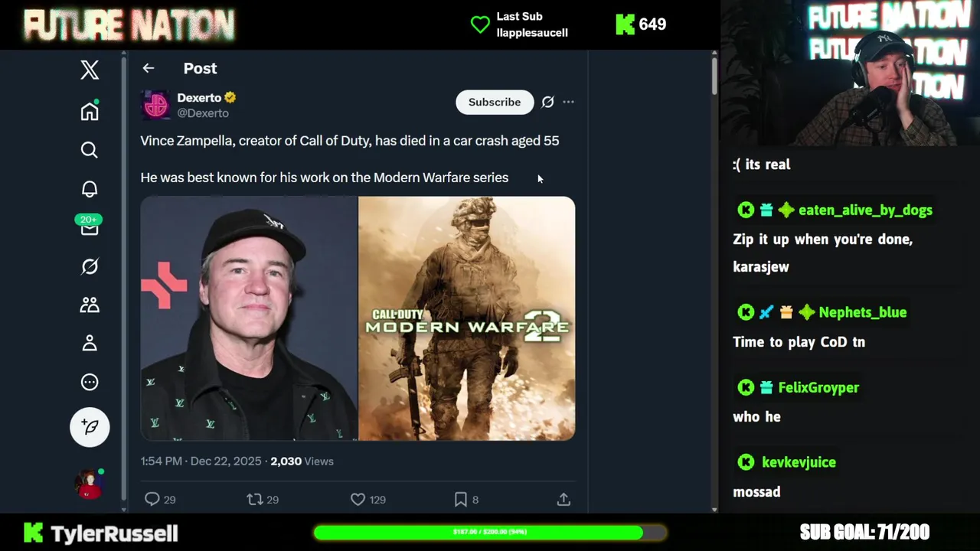This screenshot has height=551, width=980.
Task: Open Grok explain icon beside Subscribe
Action: [x=547, y=102]
